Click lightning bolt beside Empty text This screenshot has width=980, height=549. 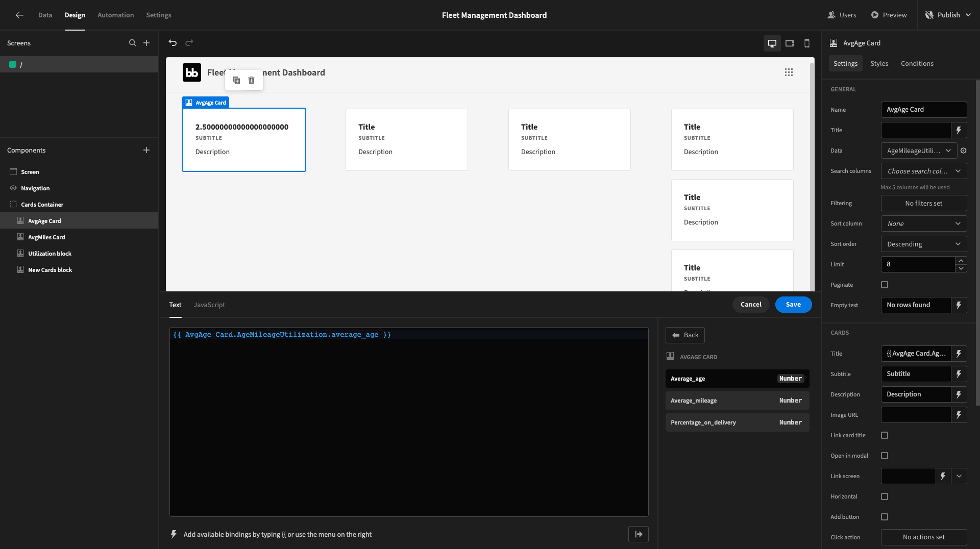(959, 305)
